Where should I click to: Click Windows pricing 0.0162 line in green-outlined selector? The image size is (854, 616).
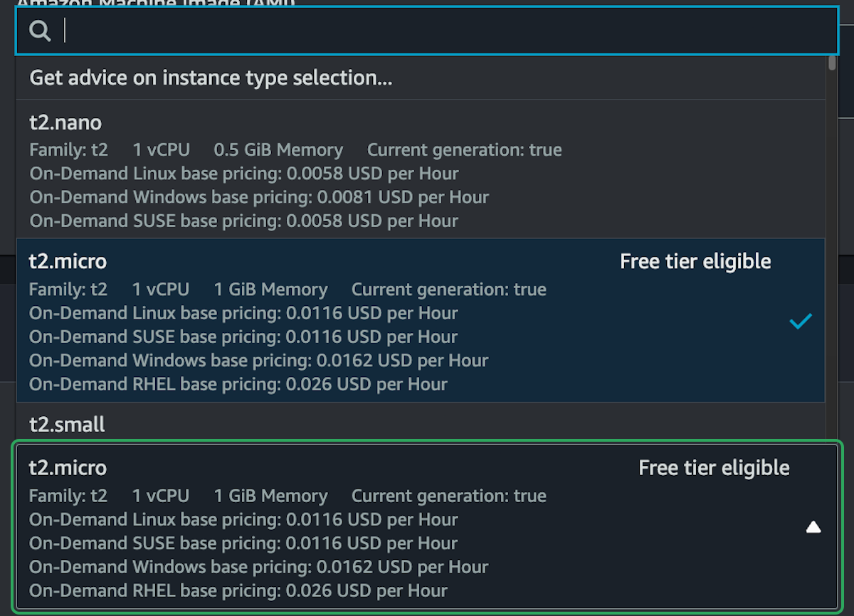259,567
